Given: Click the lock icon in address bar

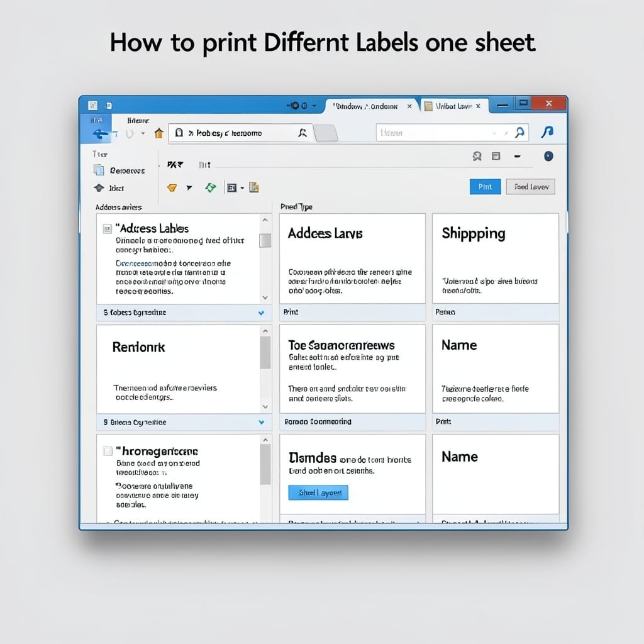Looking at the screenshot, I should coord(179,133).
